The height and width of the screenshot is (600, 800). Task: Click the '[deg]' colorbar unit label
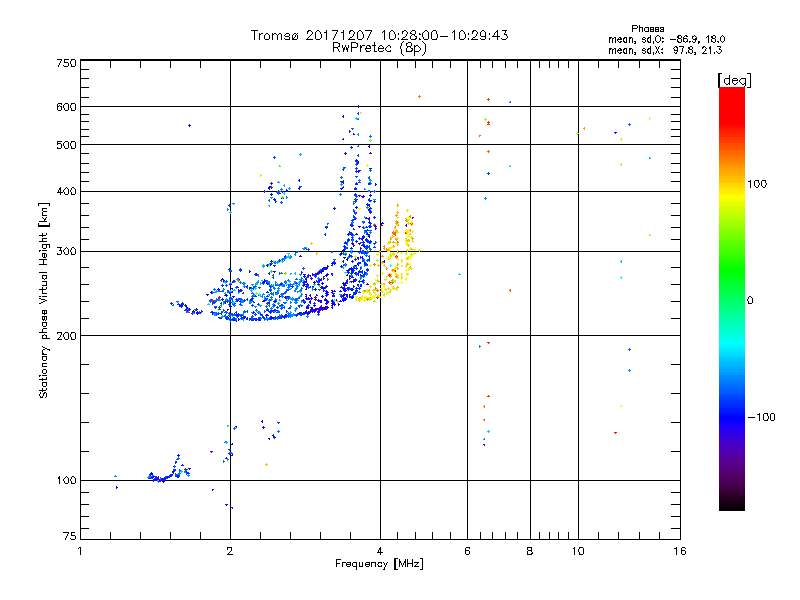click(734, 80)
